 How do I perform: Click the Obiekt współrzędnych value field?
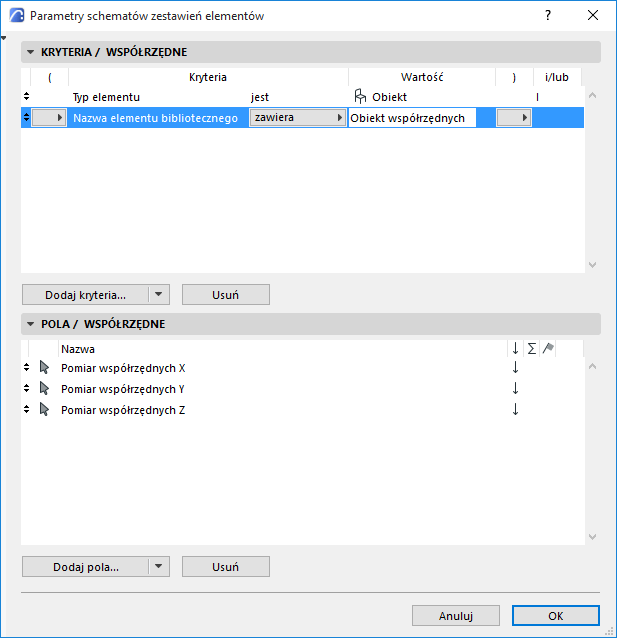coord(408,118)
